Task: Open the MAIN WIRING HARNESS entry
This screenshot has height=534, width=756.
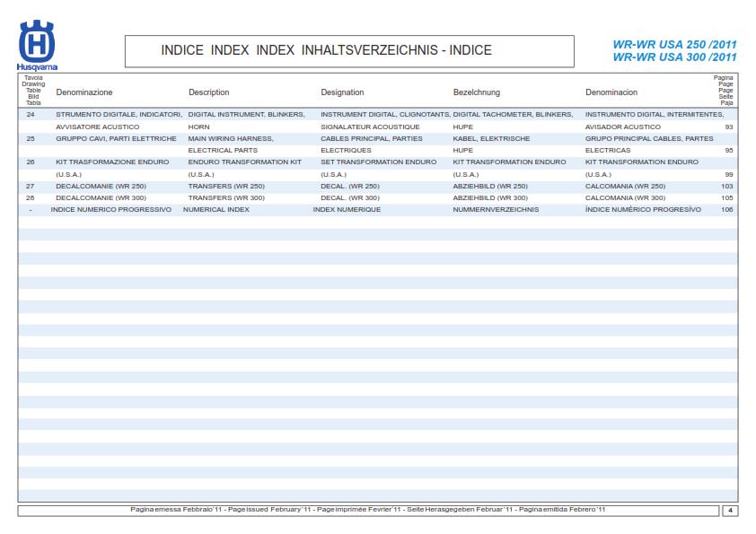Action: tap(231, 139)
